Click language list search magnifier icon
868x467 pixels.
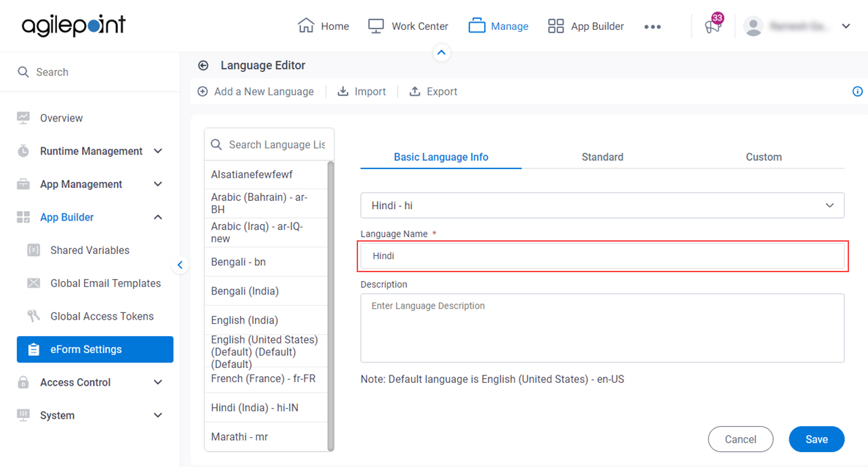217,145
